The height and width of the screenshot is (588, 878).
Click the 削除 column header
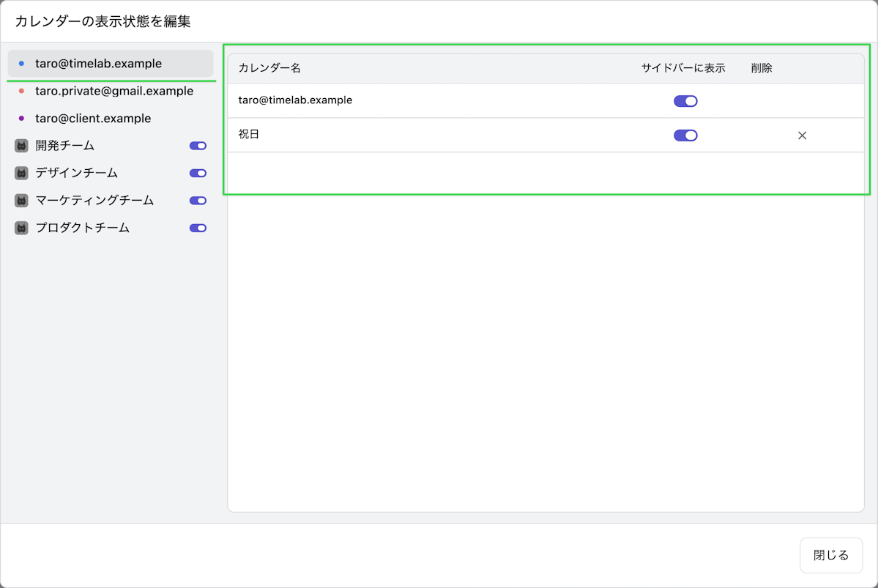click(x=762, y=68)
